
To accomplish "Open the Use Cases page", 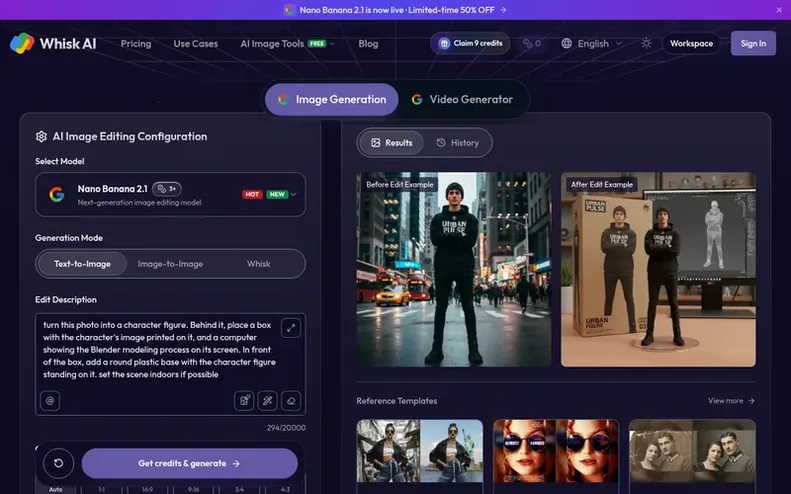I will tap(196, 43).
